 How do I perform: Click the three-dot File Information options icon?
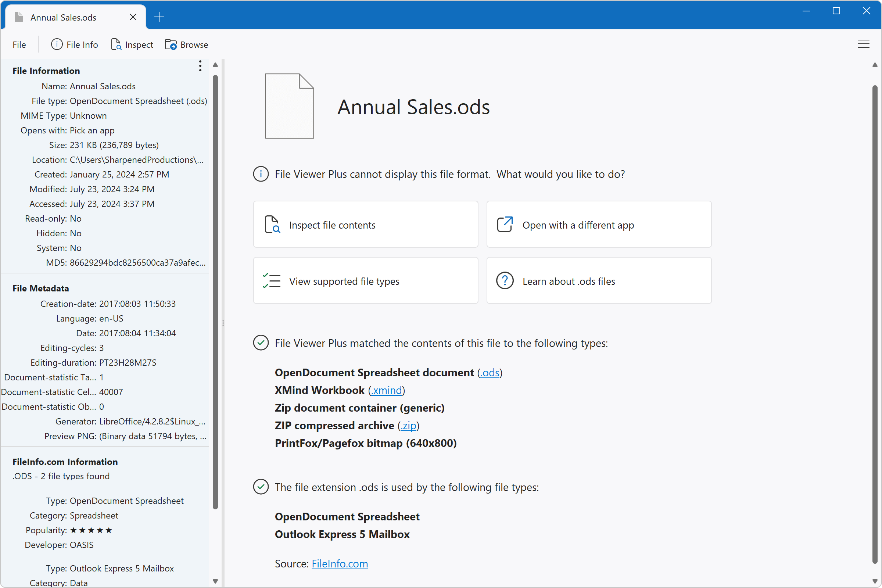pyautogui.click(x=200, y=66)
